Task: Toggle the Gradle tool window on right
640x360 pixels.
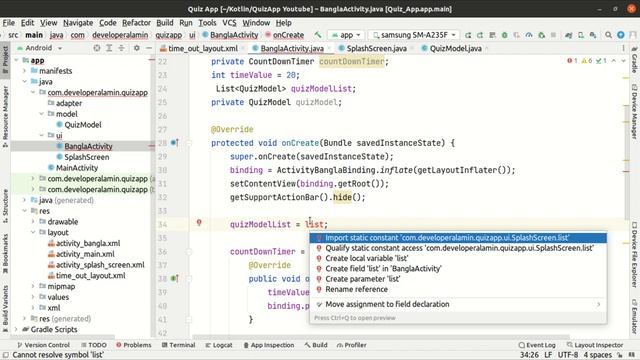Action: coord(635,60)
